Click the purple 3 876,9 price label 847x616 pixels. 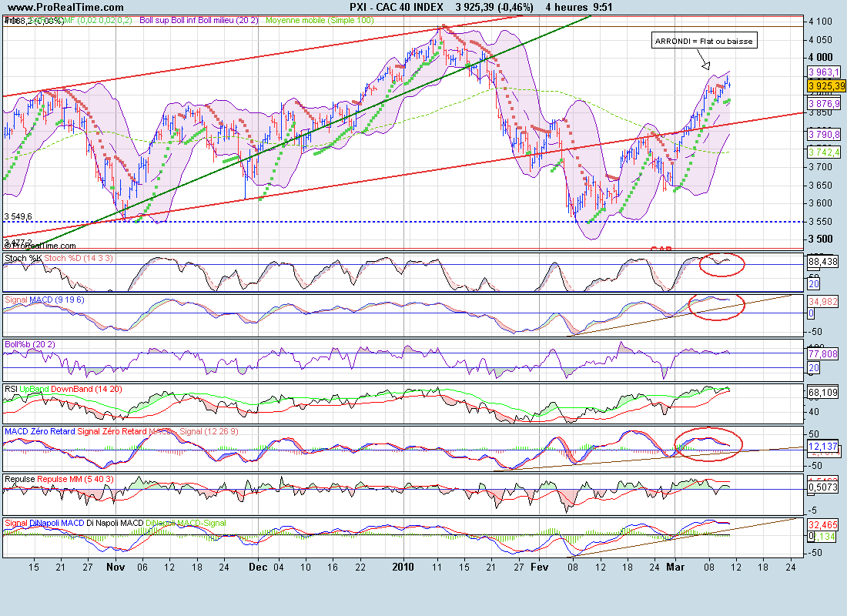[x=824, y=104]
